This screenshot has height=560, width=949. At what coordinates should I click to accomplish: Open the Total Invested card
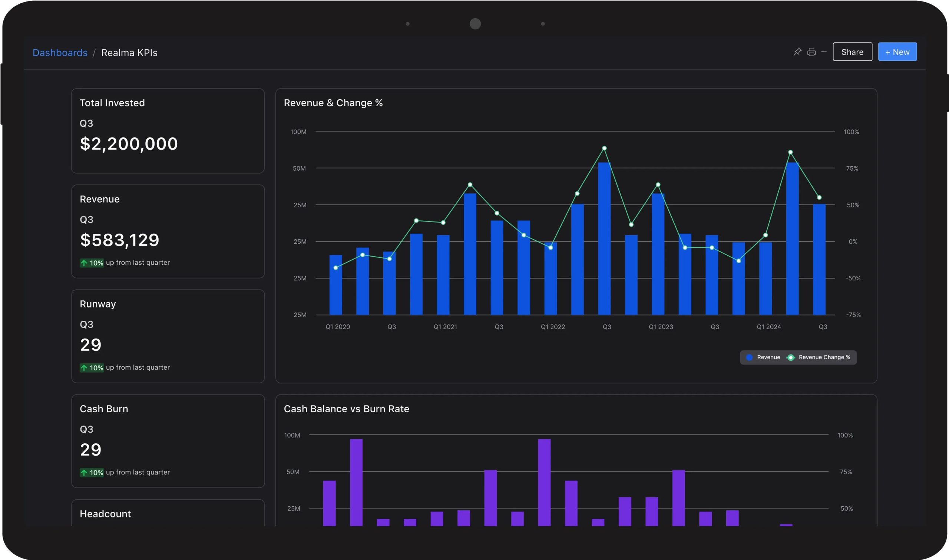168,131
